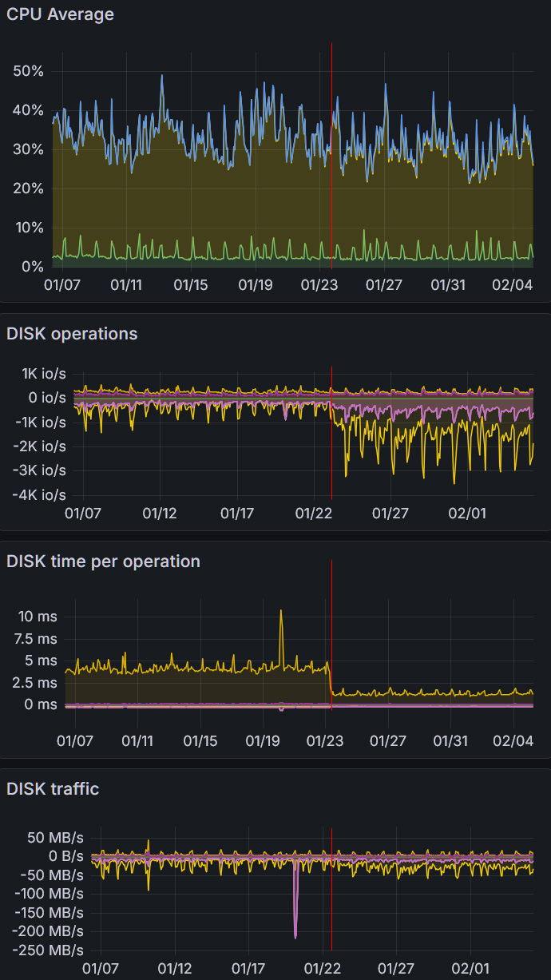Click the 01/19 x-axis label in CPU Average
Image resolution: width=551 pixels, height=980 pixels.
pos(256,284)
